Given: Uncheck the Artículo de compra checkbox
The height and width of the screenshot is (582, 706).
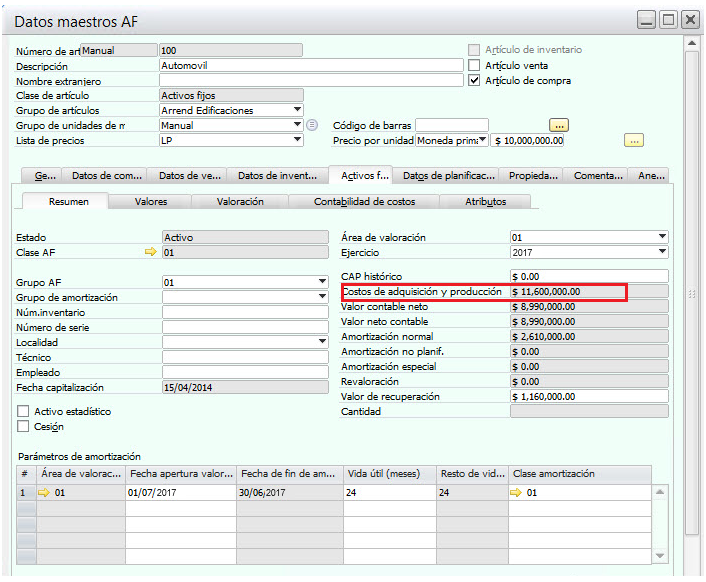Looking at the screenshot, I should [x=475, y=80].
